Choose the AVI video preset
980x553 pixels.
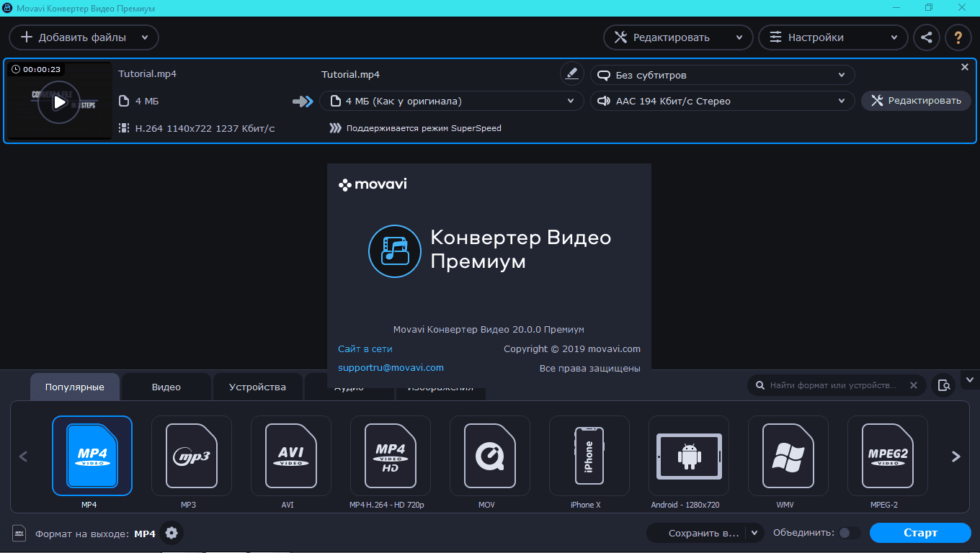(290, 456)
